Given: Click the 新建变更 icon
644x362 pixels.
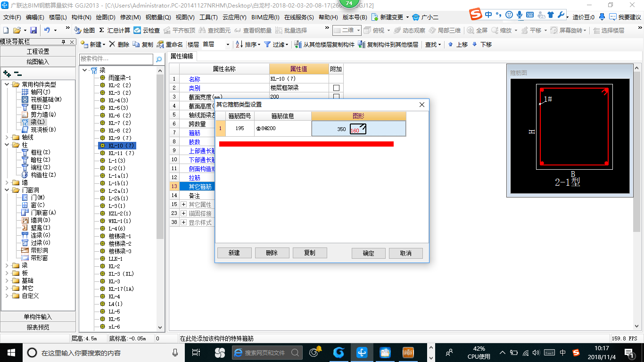Looking at the screenshot, I should coord(387,17).
